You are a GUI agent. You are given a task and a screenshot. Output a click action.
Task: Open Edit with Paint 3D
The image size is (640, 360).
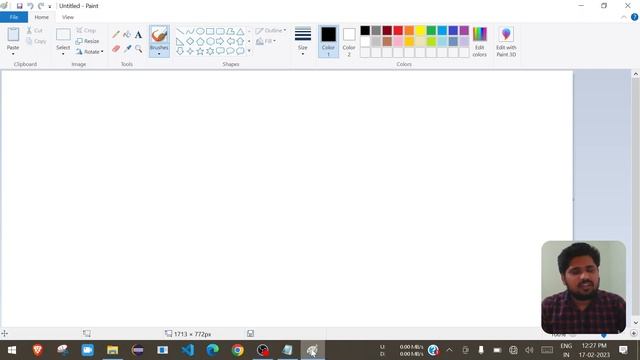[506, 41]
